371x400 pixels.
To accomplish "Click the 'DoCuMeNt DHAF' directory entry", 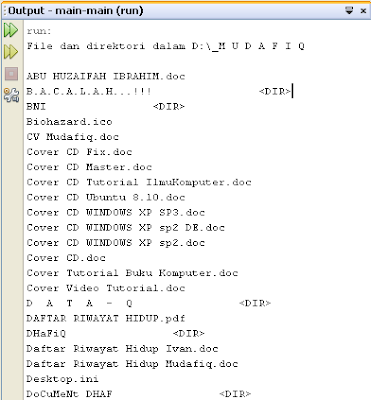I will coord(69,394).
